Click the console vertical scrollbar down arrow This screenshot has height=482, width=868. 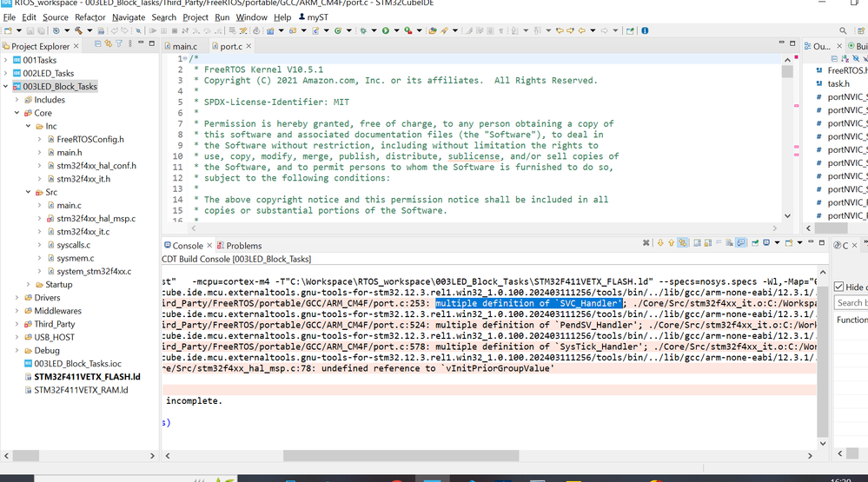click(x=823, y=443)
